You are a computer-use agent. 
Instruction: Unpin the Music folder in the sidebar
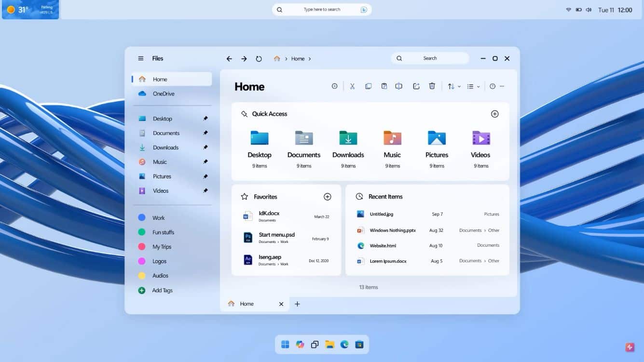(x=206, y=161)
